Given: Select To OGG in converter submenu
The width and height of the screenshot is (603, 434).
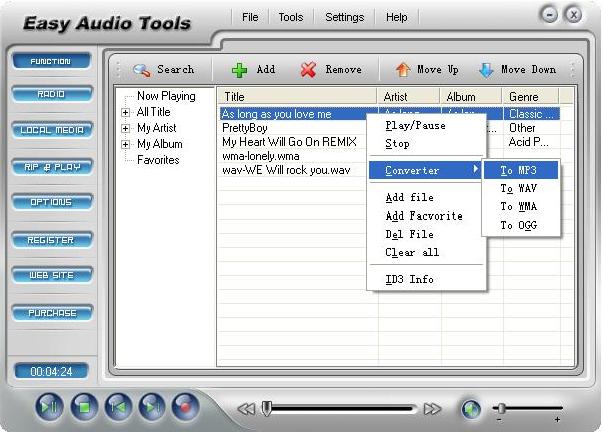Looking at the screenshot, I should coord(521,225).
